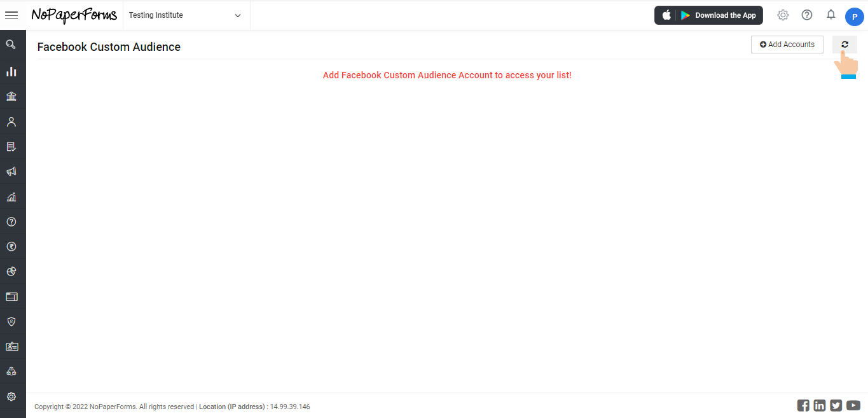
Task: Open the growth chart icon in sidebar
Action: point(11,197)
